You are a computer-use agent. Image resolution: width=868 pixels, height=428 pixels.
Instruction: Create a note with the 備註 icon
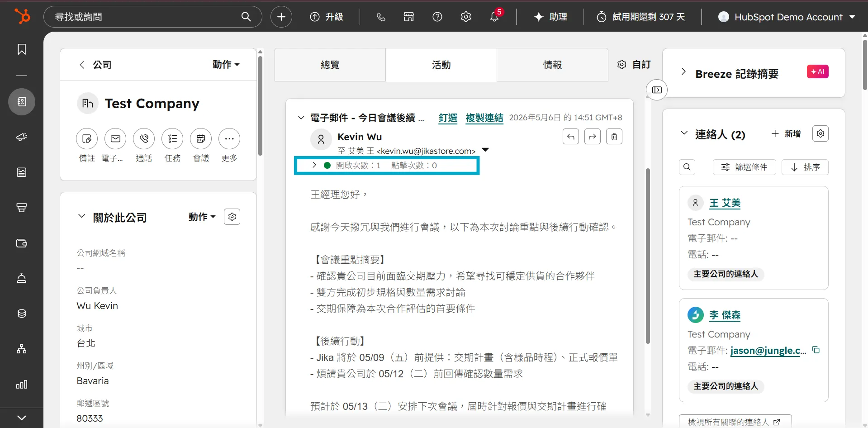click(87, 139)
